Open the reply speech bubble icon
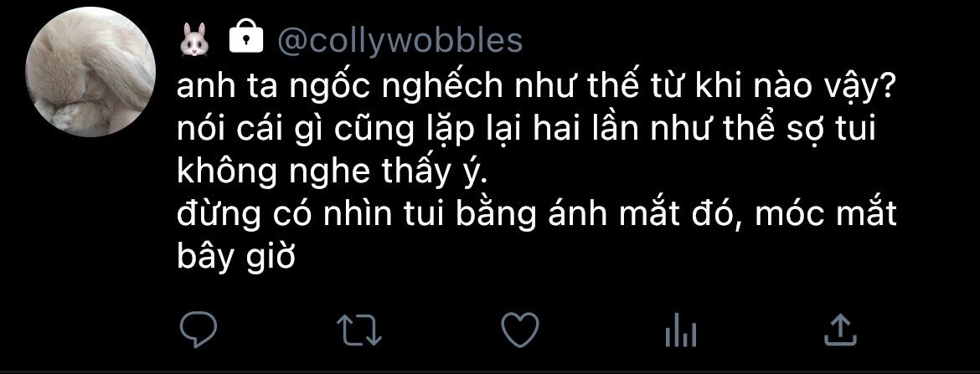This screenshot has width=980, height=374. pyautogui.click(x=199, y=330)
